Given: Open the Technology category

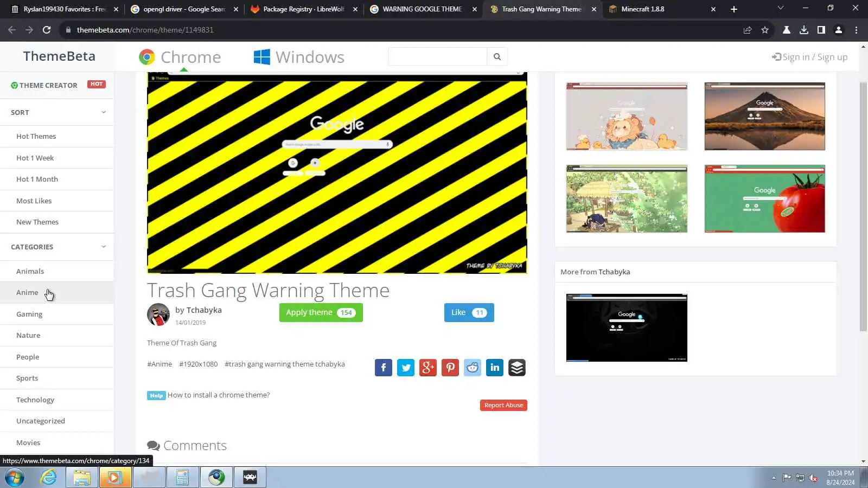Looking at the screenshot, I should coord(35,400).
